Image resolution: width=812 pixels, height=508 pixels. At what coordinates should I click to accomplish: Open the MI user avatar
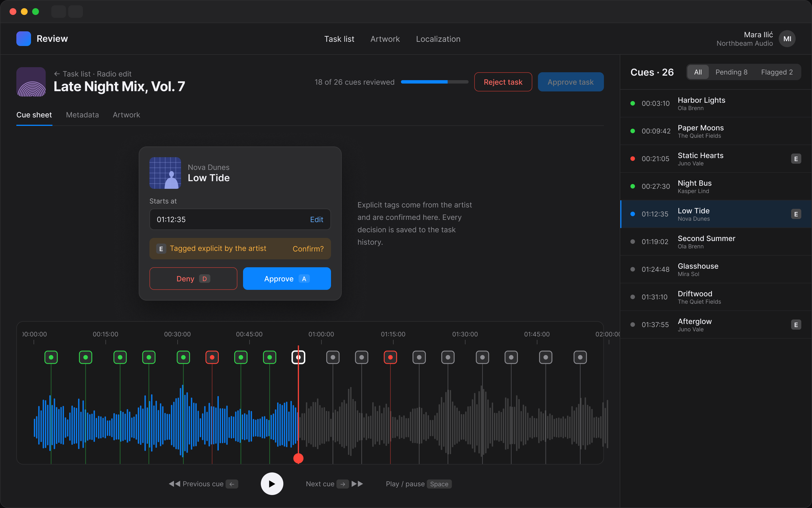787,39
